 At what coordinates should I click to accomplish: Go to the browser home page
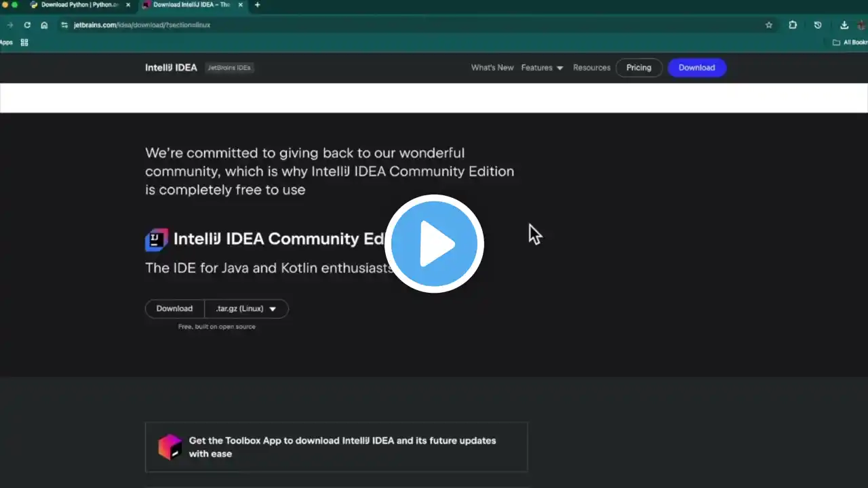44,25
